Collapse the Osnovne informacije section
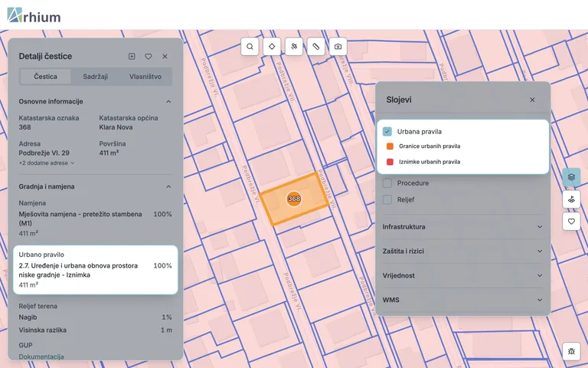The height and width of the screenshot is (368, 588). (168, 101)
